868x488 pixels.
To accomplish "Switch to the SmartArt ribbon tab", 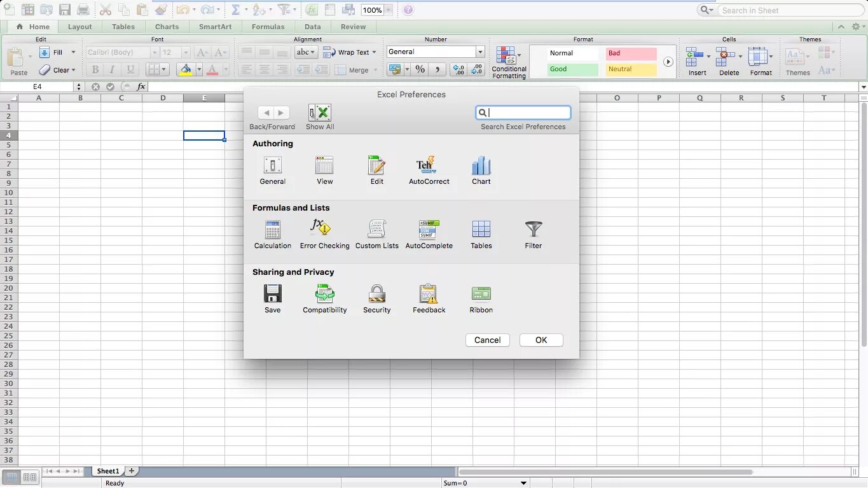I will click(216, 27).
